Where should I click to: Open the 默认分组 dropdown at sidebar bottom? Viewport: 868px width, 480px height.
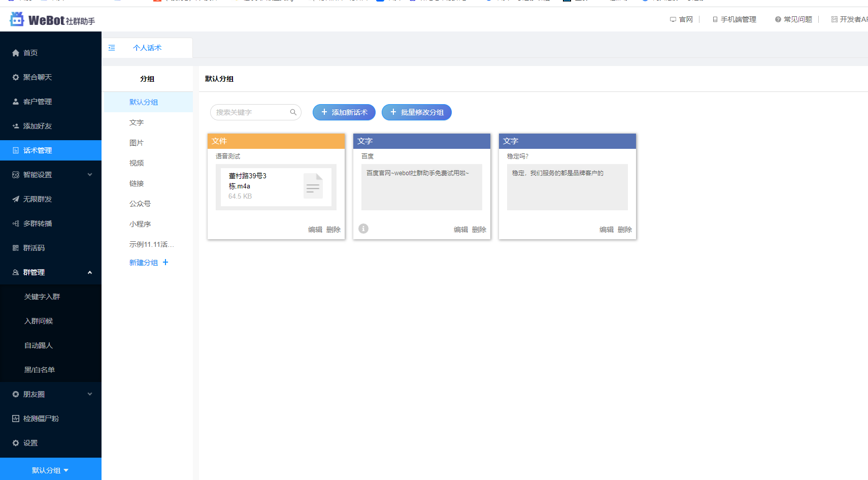[x=50, y=470]
